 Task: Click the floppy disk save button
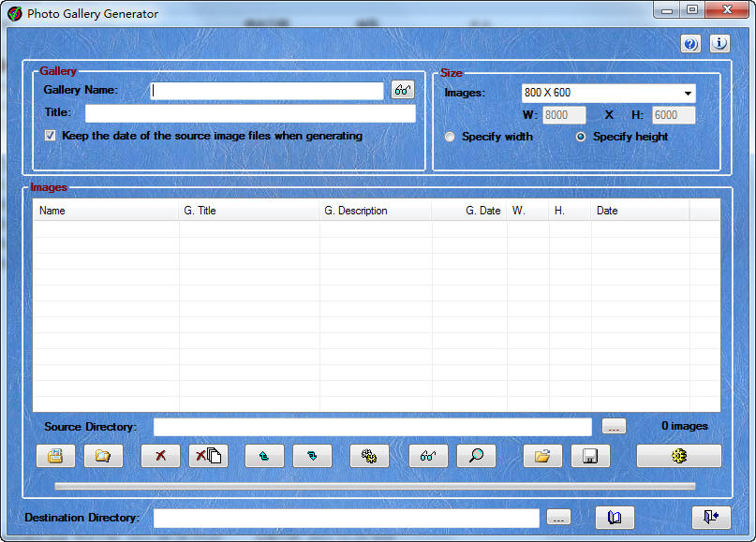tap(590, 456)
